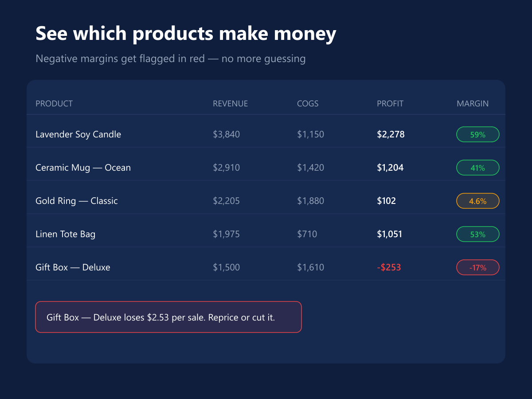This screenshot has width=532, height=399.
Task: Click the COGS column header
Action: pyautogui.click(x=308, y=104)
